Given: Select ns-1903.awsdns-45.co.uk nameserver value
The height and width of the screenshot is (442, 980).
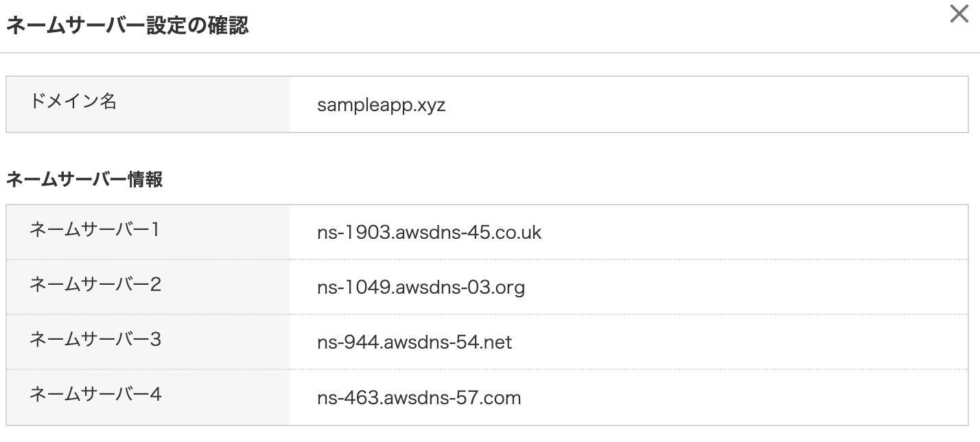Looking at the screenshot, I should click(x=429, y=232).
